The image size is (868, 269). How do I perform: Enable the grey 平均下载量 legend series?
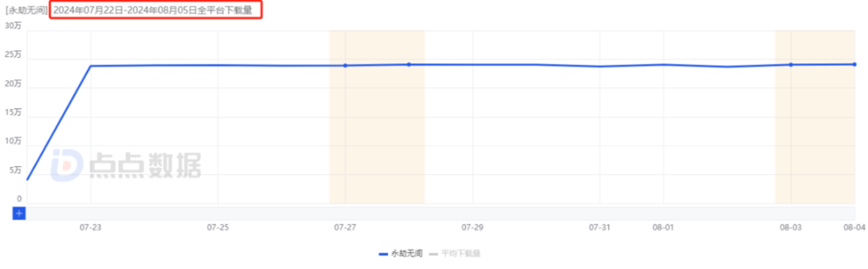(462, 254)
